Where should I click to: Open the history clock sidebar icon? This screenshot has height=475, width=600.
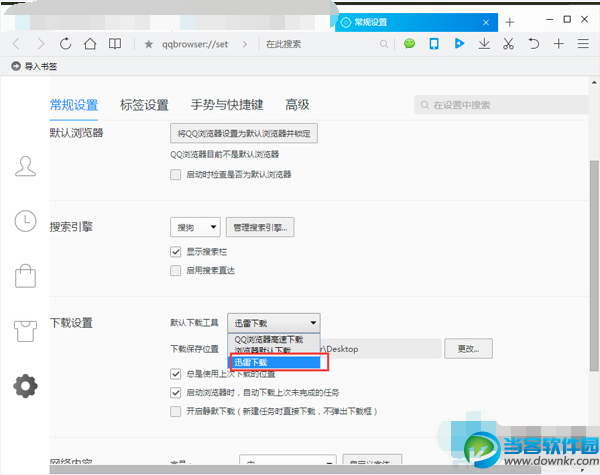tap(25, 221)
